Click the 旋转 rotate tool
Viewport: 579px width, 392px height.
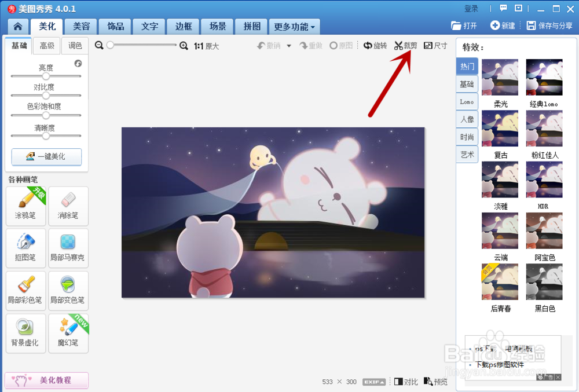(375, 45)
